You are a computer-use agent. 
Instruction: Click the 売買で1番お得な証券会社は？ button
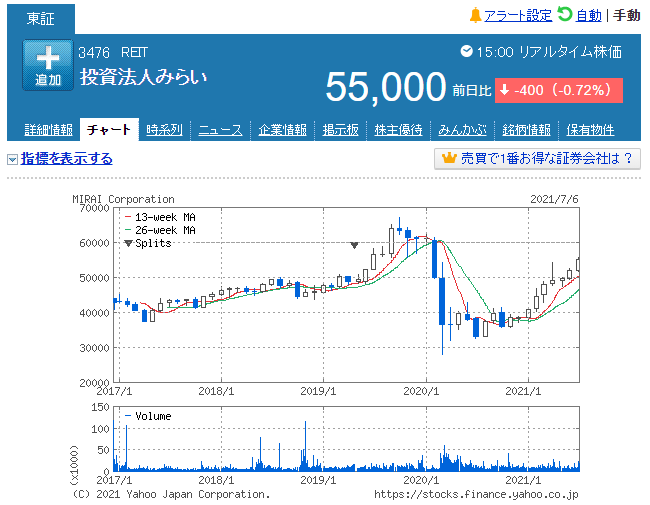tap(537, 158)
